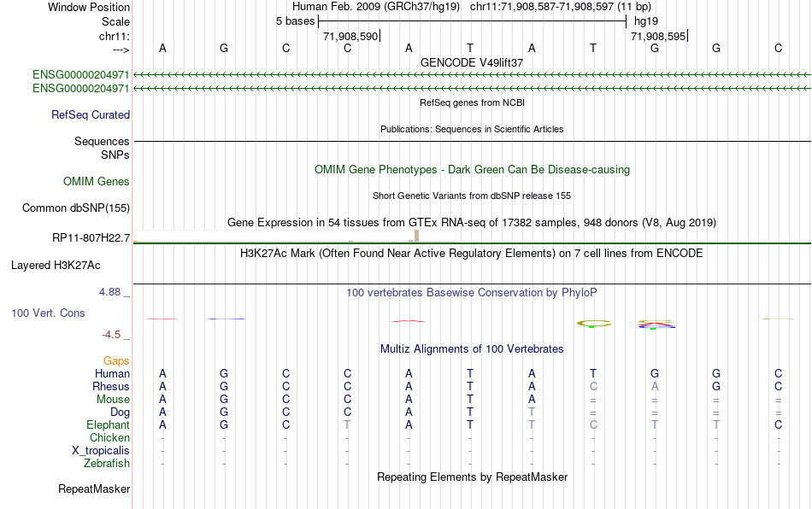This screenshot has width=812, height=509.
Task: Select the X_tropicalis species row label
Action: (x=101, y=451)
